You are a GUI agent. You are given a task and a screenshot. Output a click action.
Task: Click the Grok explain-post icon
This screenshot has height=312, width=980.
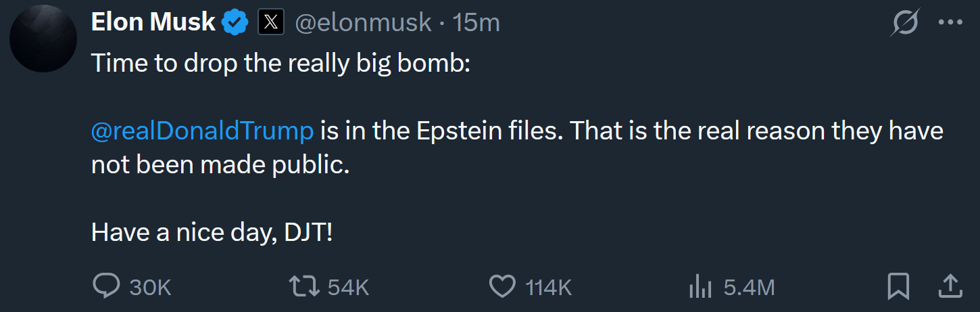[905, 24]
